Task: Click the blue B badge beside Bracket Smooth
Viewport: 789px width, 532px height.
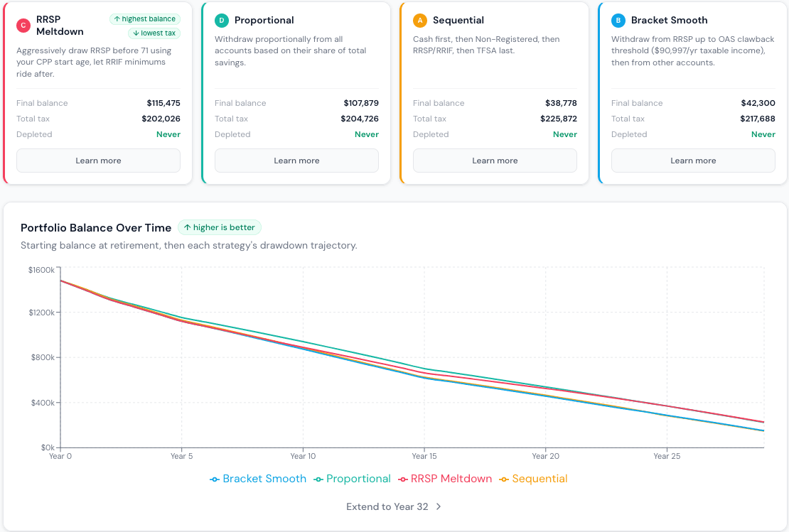Action: (618, 21)
